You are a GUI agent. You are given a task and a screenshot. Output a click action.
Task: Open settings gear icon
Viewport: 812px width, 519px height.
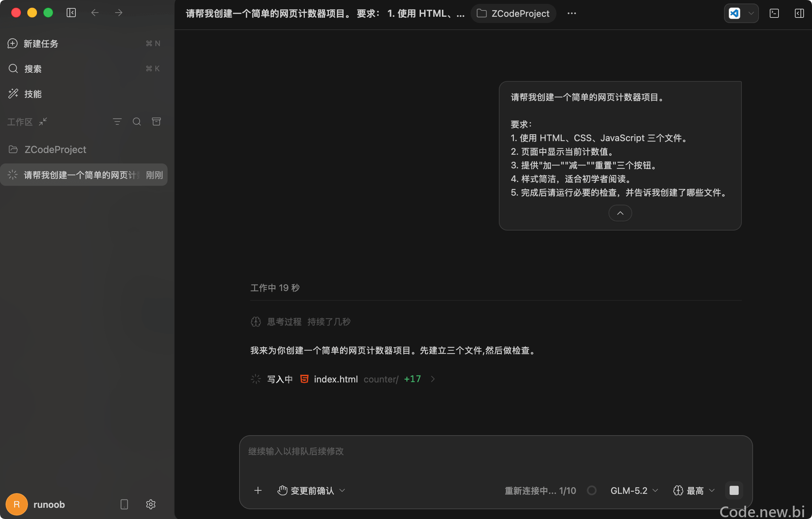point(151,504)
